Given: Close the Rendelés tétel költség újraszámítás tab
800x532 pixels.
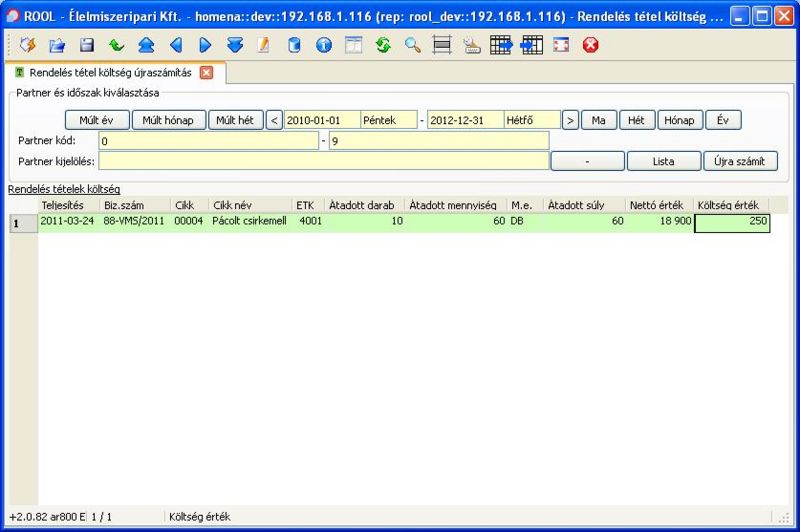Looking at the screenshot, I should [x=206, y=73].
